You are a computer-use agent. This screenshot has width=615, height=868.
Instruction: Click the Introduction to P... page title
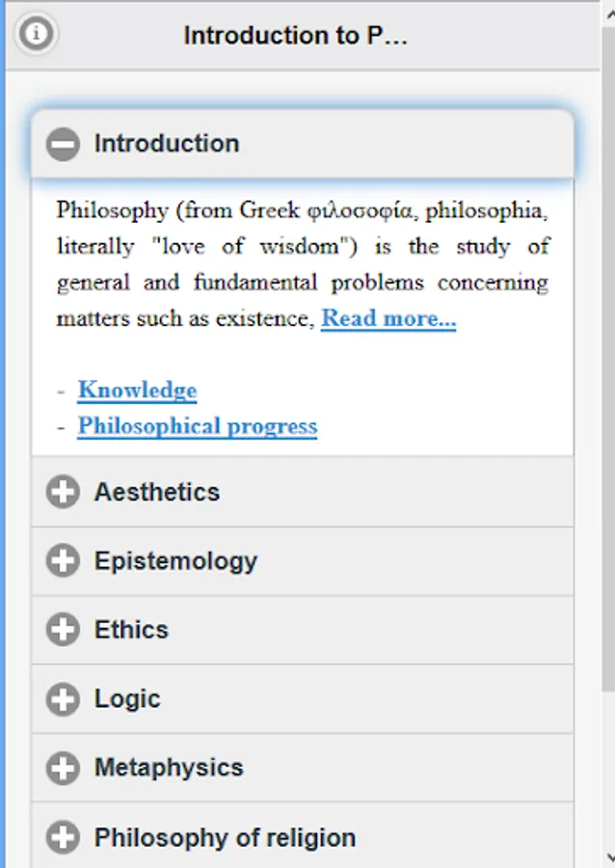click(296, 36)
